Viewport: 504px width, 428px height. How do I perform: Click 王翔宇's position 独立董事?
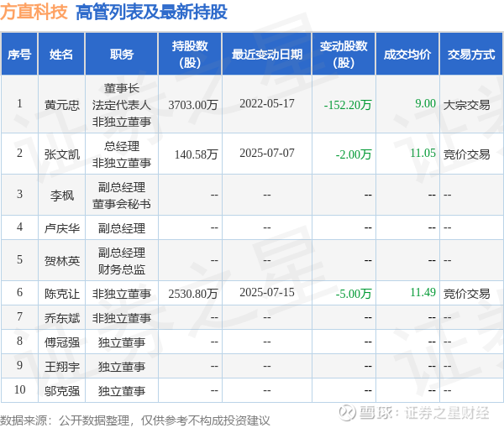(122, 367)
